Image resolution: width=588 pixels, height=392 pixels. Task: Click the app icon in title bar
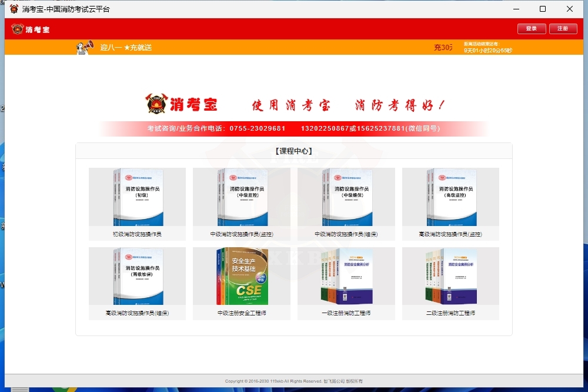coord(14,9)
